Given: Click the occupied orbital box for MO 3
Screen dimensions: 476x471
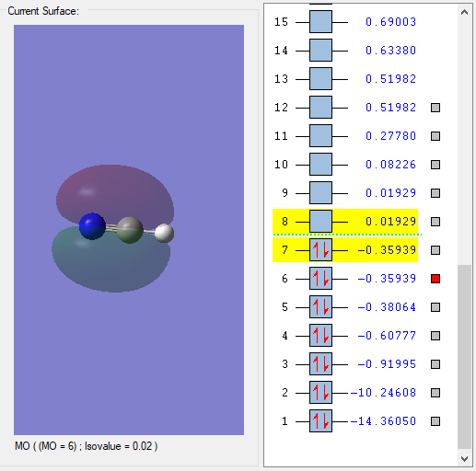Looking at the screenshot, I should click(320, 364).
